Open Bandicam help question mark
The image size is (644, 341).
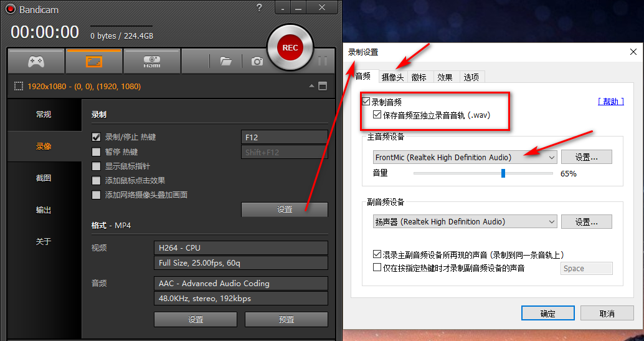click(x=259, y=7)
